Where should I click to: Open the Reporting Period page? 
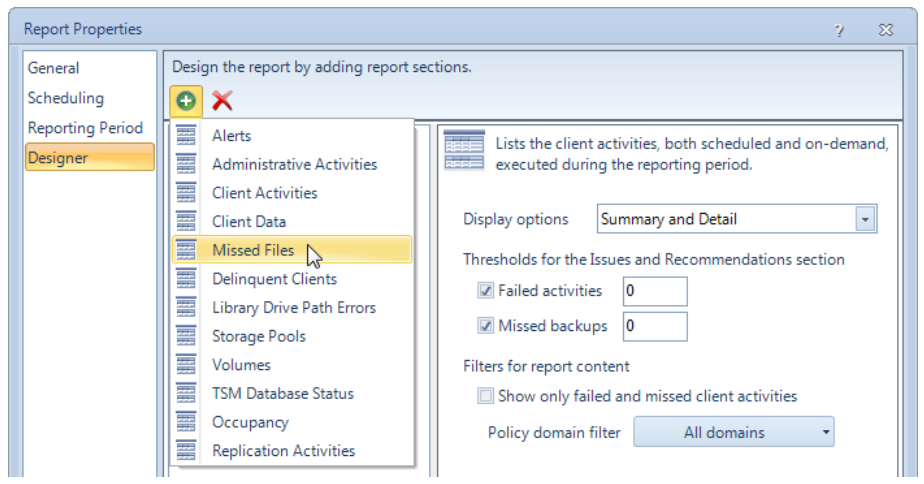click(85, 128)
